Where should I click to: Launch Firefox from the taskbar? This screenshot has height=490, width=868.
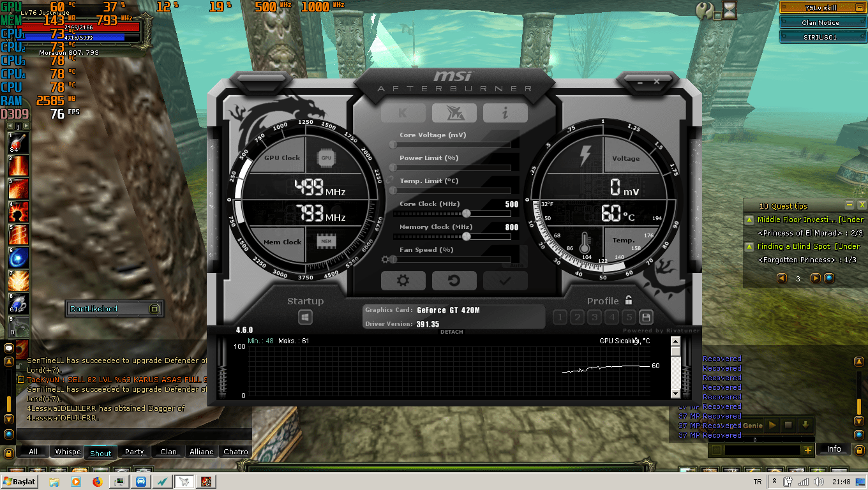(97, 482)
